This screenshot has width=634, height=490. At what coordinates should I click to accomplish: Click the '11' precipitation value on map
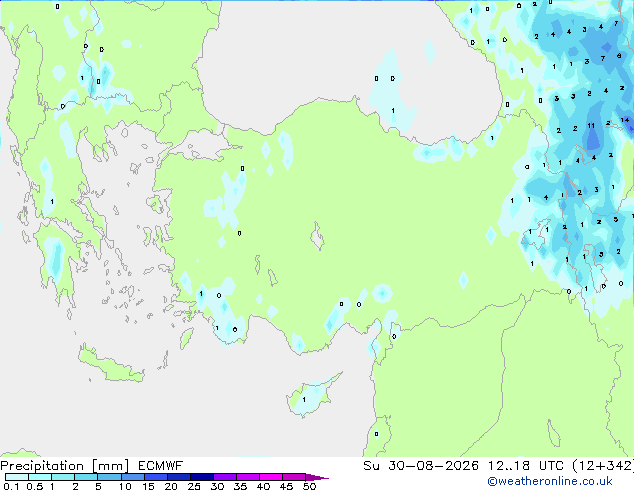coord(591,126)
